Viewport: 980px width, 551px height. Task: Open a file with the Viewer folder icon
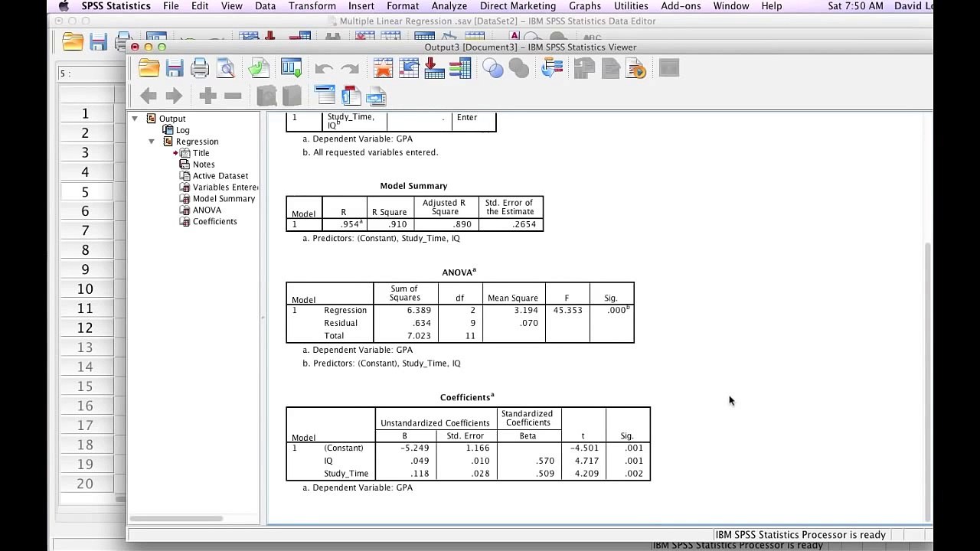(149, 69)
